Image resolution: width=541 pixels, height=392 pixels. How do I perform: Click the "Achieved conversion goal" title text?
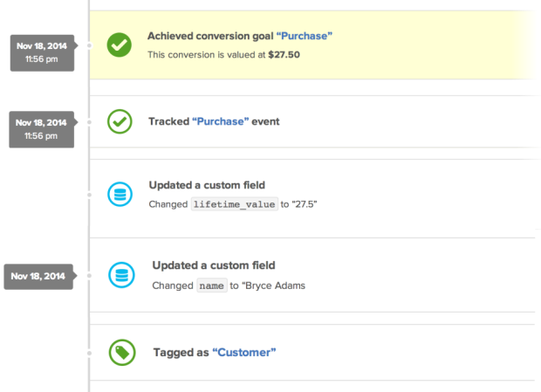click(209, 36)
